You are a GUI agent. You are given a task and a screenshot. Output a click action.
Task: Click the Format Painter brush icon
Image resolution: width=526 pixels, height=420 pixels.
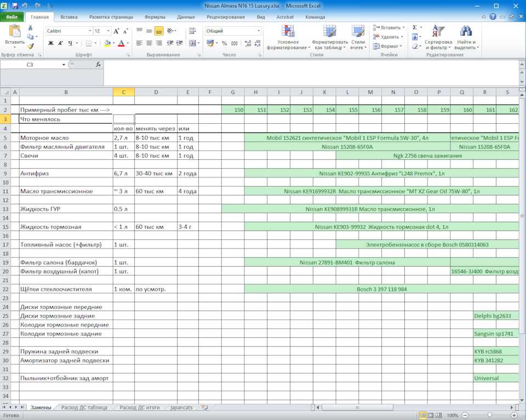[31, 46]
